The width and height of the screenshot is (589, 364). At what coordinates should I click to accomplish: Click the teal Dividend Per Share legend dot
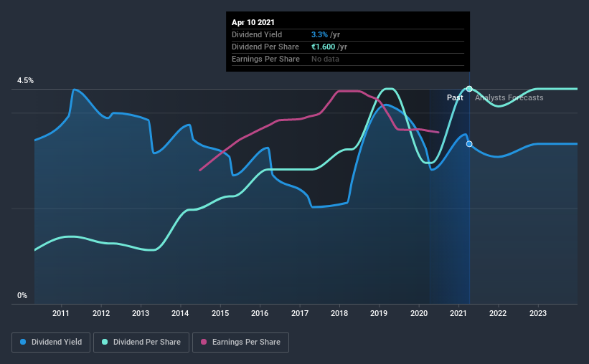point(105,342)
